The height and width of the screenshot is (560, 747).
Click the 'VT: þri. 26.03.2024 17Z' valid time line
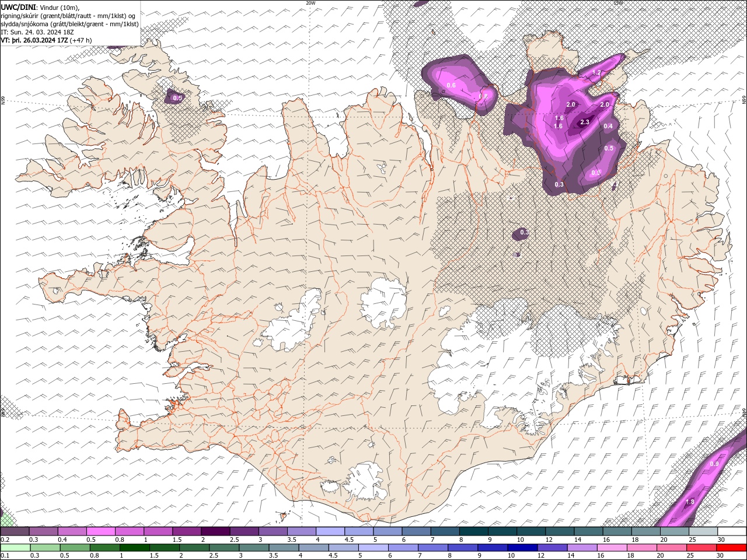click(34, 40)
